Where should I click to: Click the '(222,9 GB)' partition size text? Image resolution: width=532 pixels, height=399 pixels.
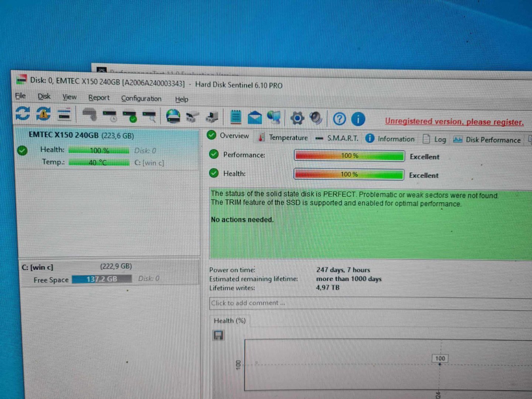116,266
